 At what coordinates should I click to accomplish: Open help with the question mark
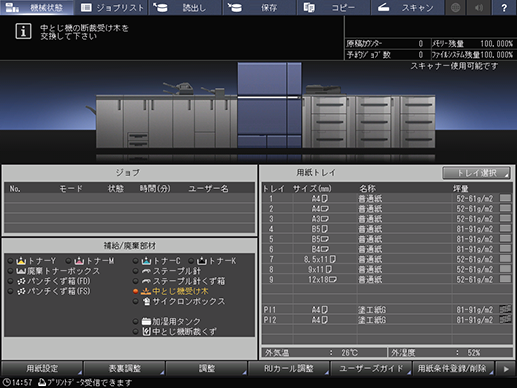504,7
